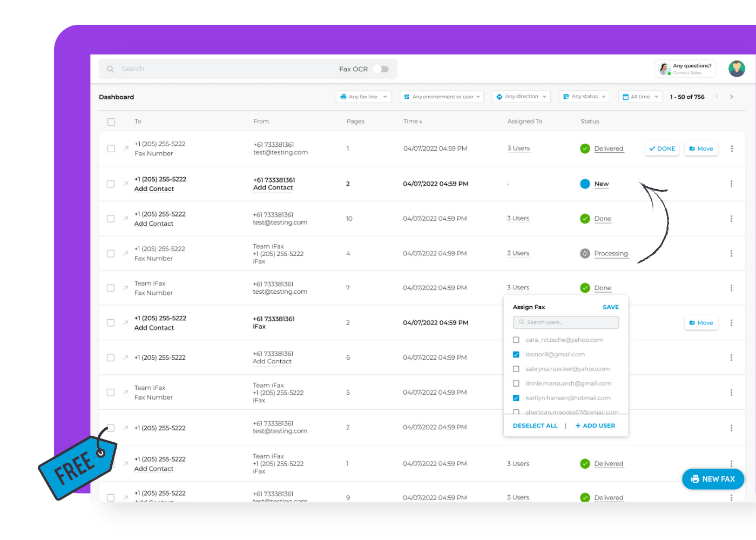Click the New status link

click(x=602, y=184)
